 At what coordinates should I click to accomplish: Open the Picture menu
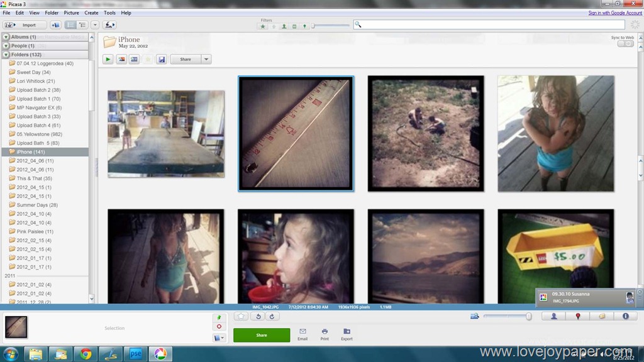[x=72, y=13]
